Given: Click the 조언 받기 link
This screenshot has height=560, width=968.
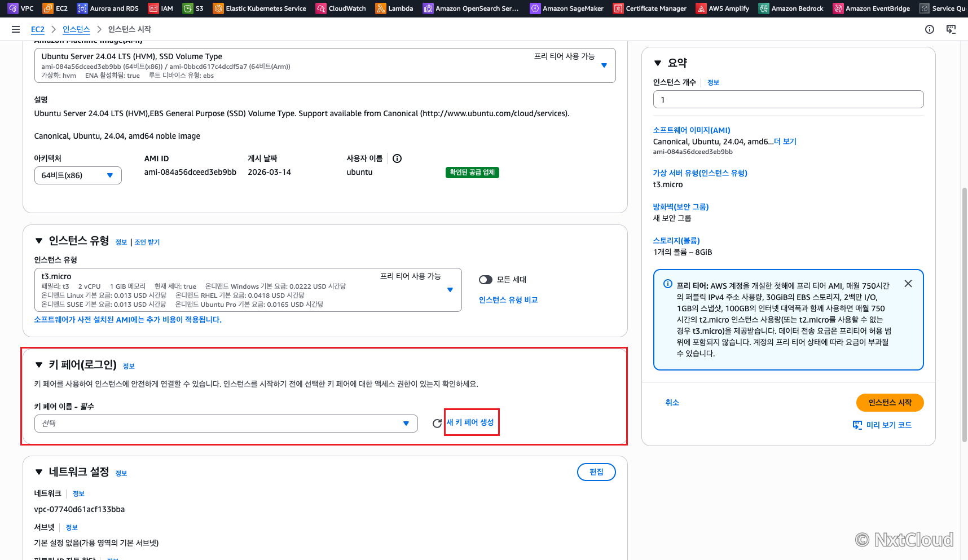Looking at the screenshot, I should click(147, 242).
